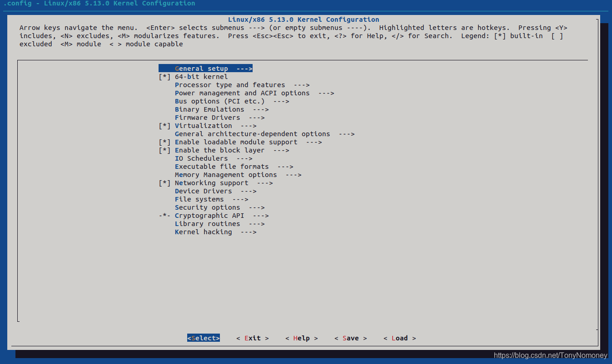612x364 pixels.
Task: Toggle the Networking support checkbox
Action: pos(164,183)
